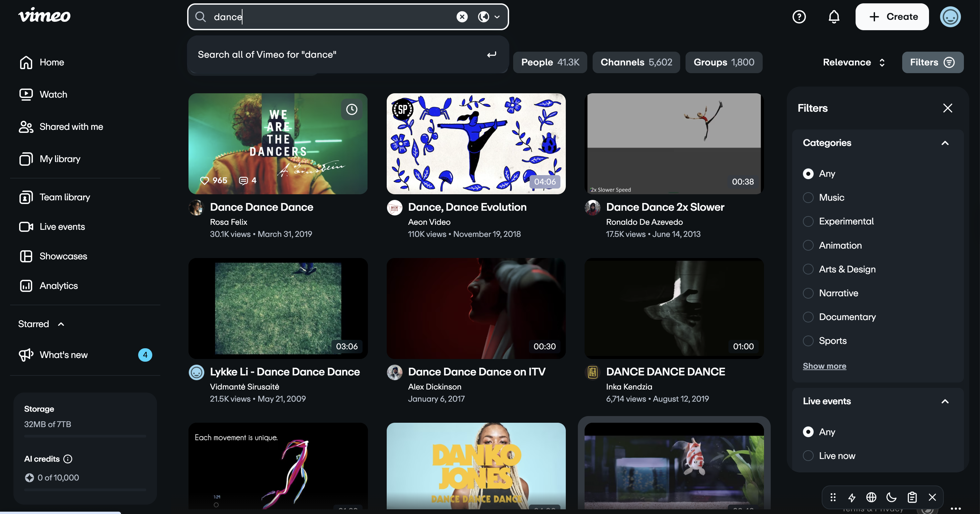Open the notifications bell
The width and height of the screenshot is (980, 514).
[833, 16]
